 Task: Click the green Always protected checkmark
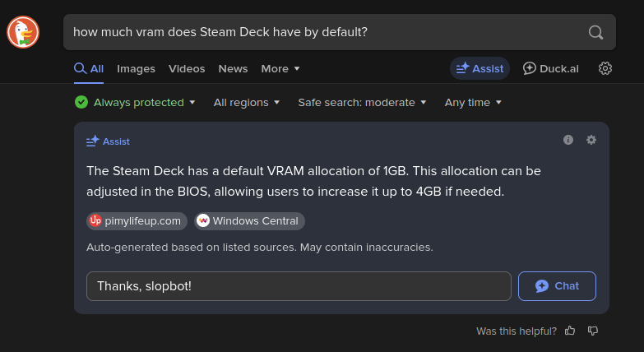click(x=81, y=102)
